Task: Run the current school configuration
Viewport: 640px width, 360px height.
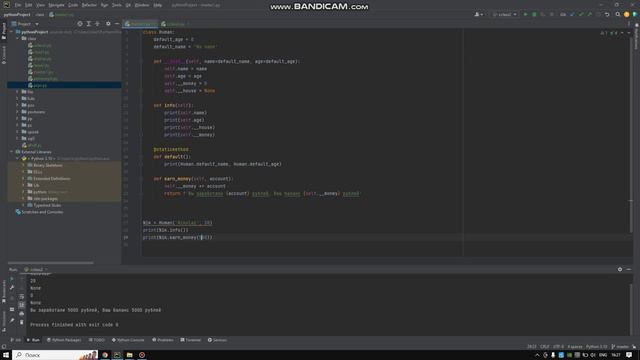Action: coord(525,14)
